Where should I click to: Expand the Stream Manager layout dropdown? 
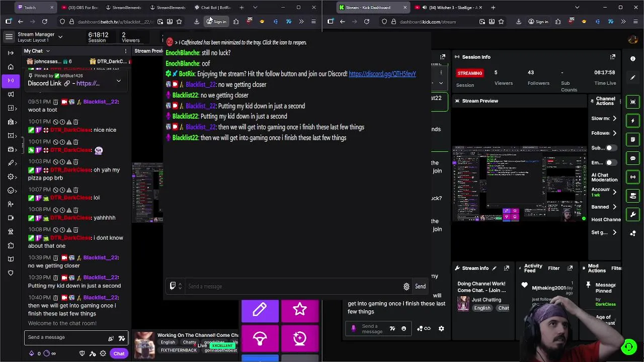(60, 37)
